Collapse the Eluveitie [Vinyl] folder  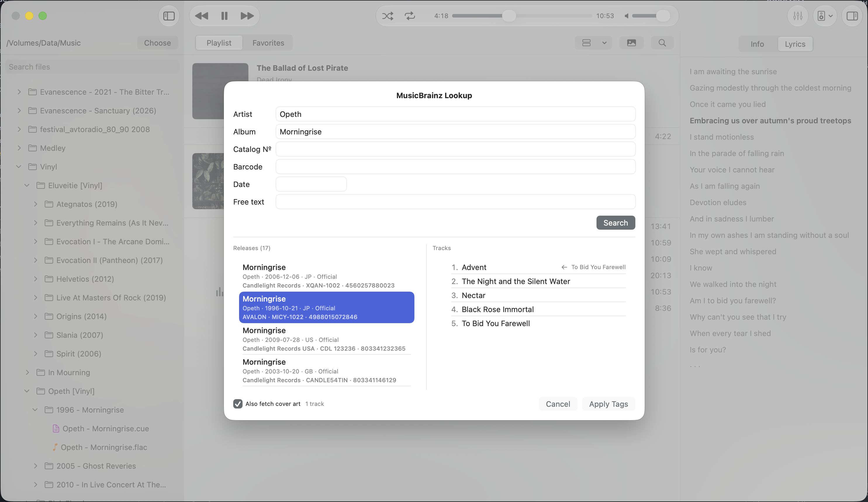point(27,185)
